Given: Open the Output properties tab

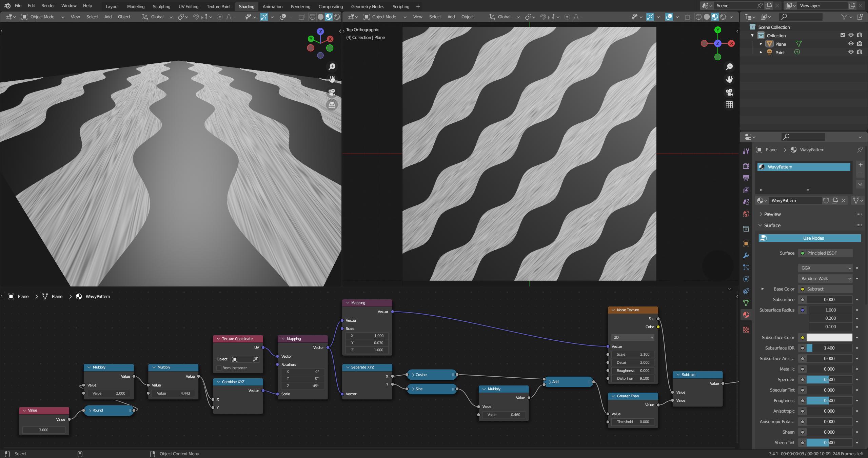Looking at the screenshot, I should (746, 178).
